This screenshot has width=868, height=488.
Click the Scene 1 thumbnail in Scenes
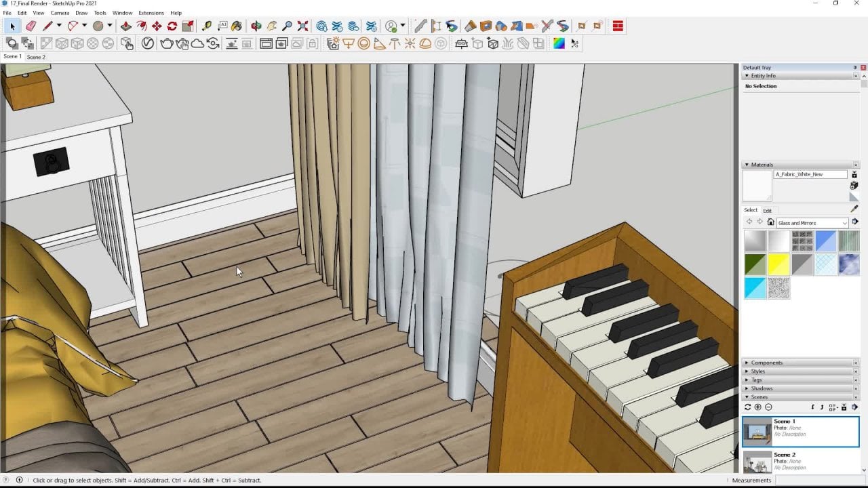(x=757, y=431)
